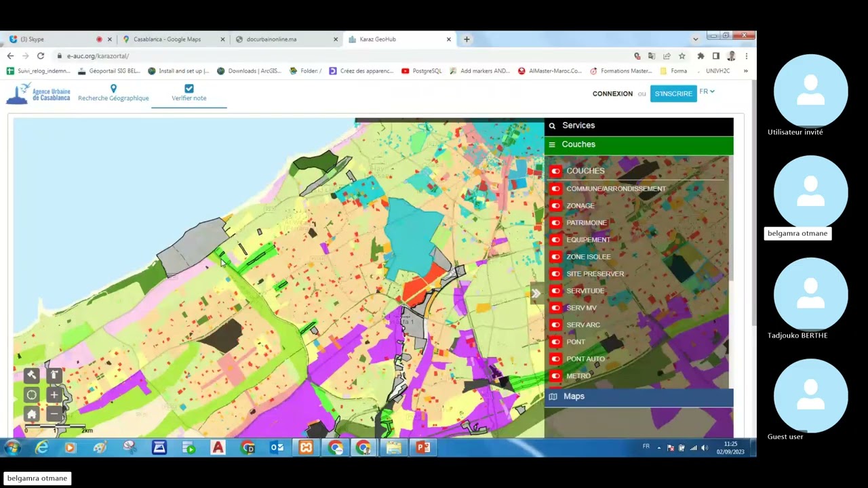Viewport: 868px width, 488px height.
Task: Open a new browser tab
Action: (467, 39)
